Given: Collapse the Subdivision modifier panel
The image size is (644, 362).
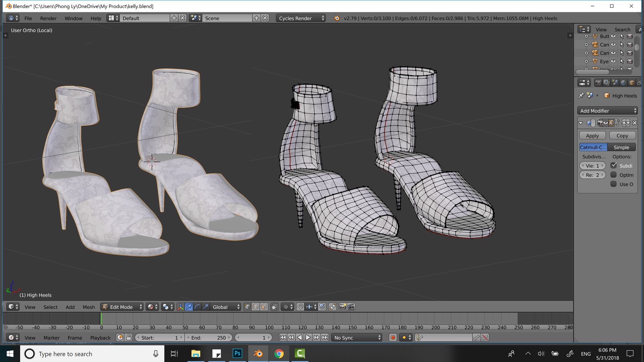Looking at the screenshot, I should click(x=581, y=123).
